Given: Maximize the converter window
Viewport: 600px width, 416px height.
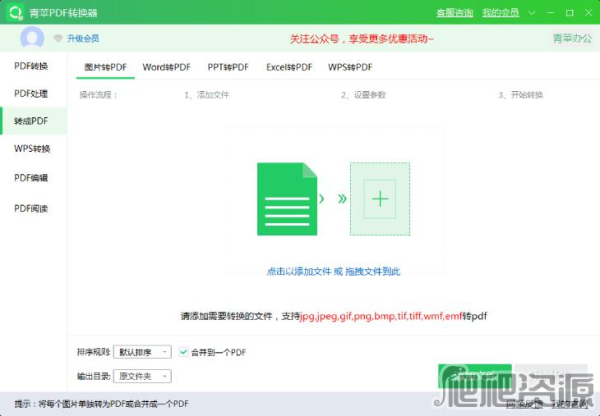Looking at the screenshot, I should point(569,13).
